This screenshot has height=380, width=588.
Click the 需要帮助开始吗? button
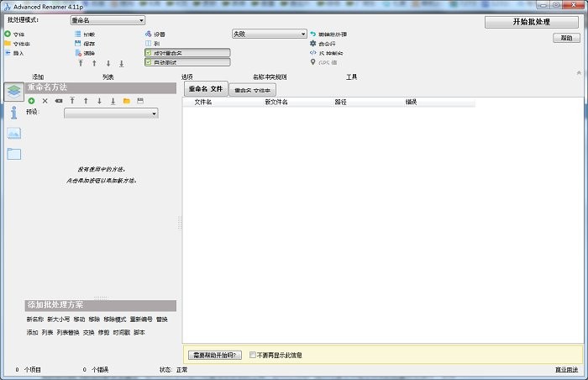(215, 356)
